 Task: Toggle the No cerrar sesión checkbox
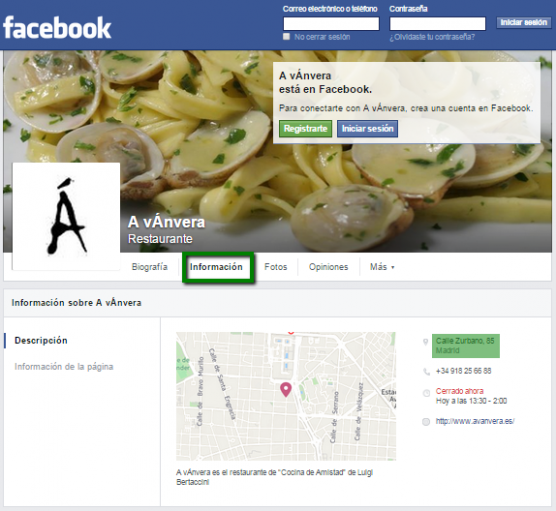point(286,37)
